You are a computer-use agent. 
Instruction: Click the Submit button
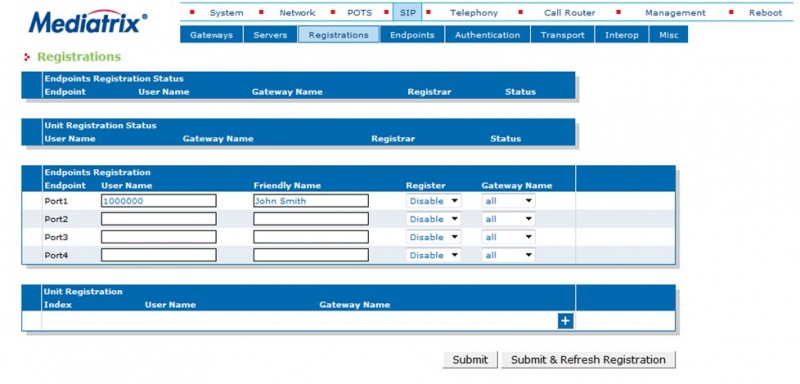pos(470,360)
